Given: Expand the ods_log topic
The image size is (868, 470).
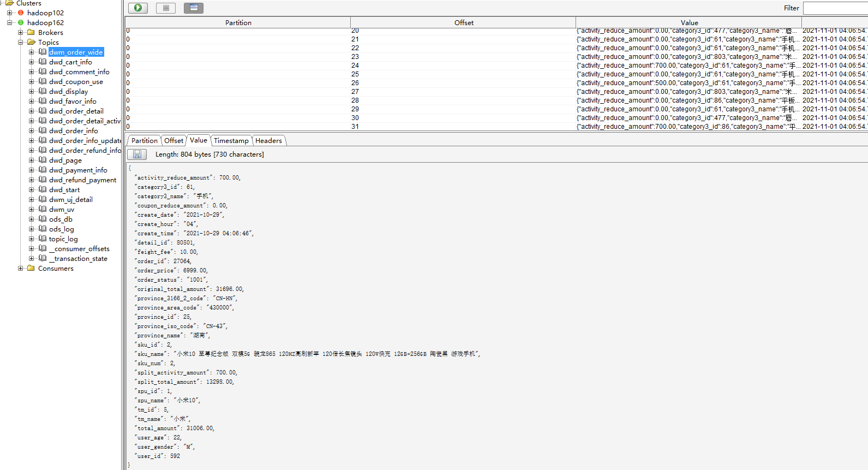Looking at the screenshot, I should [31, 229].
